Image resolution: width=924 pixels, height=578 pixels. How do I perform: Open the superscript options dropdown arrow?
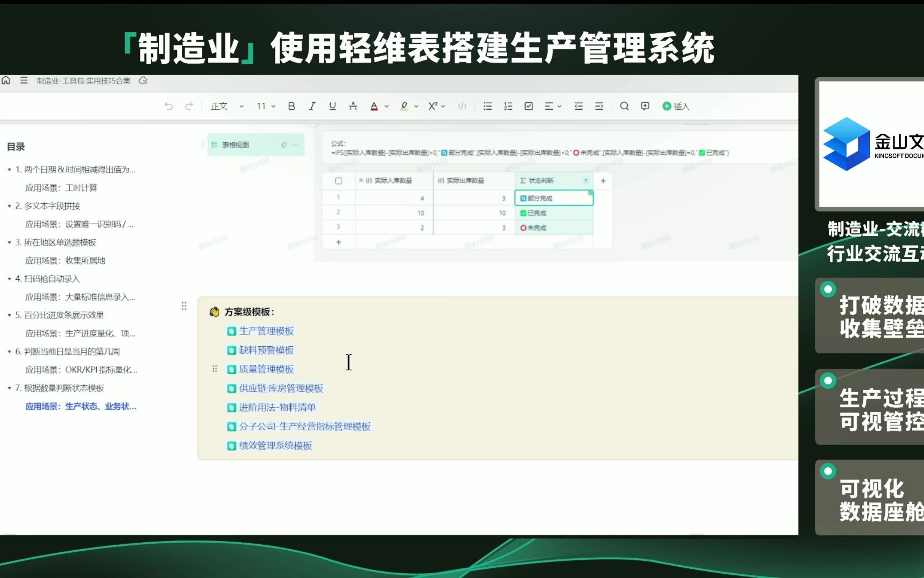pyautogui.click(x=443, y=107)
